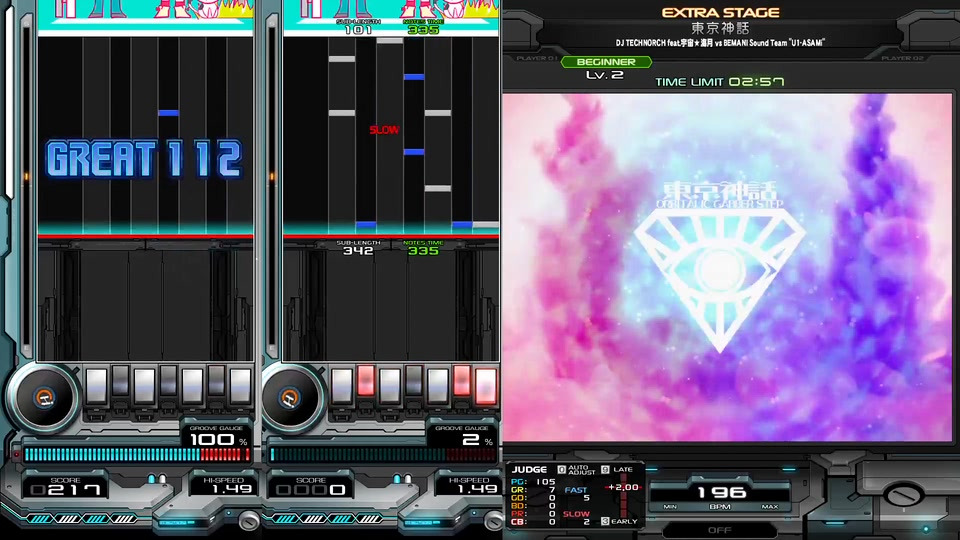The image size is (960, 540).
Task: Click the CB: 0 judge row
Action: (x=533, y=522)
